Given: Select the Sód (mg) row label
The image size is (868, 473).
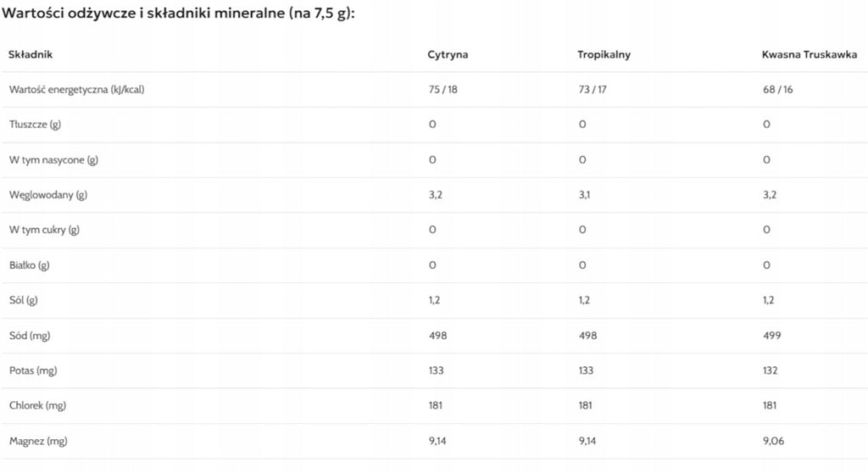Looking at the screenshot, I should point(30,336).
